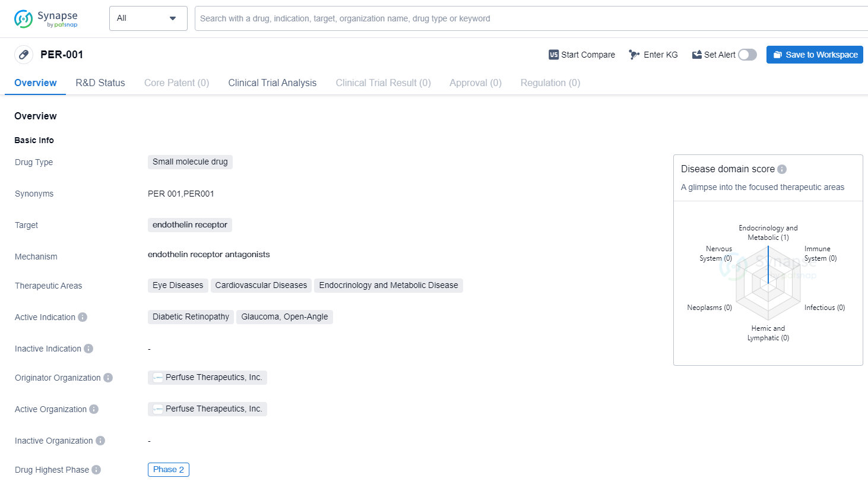This screenshot has height=481, width=868.
Task: Click the Set Alert bell icon
Action: click(x=697, y=55)
